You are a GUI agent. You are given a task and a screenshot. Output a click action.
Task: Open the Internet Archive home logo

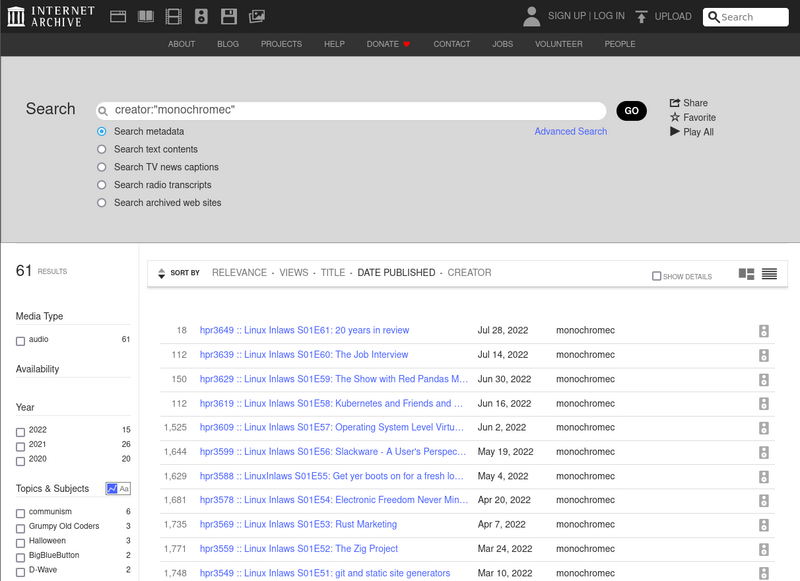[x=51, y=16]
